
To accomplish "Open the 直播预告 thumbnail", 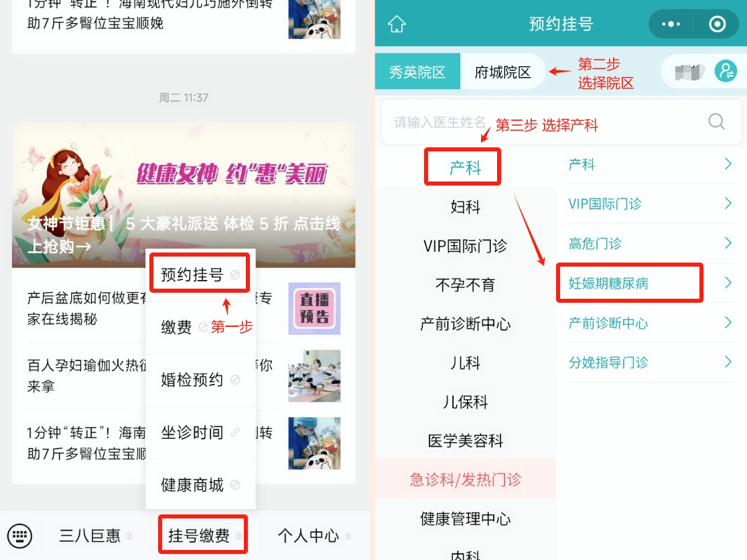I will coord(314,309).
